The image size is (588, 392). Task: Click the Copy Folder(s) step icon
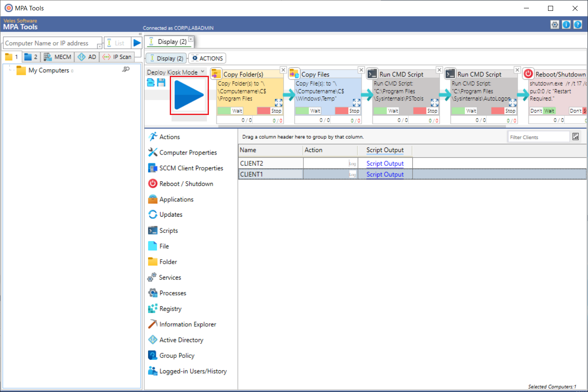216,74
